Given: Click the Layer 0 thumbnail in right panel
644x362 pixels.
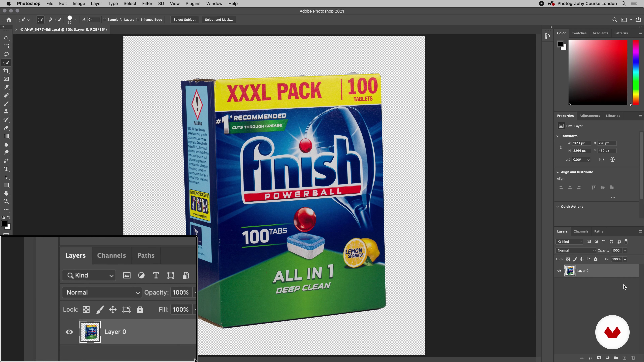Looking at the screenshot, I should [570, 271].
